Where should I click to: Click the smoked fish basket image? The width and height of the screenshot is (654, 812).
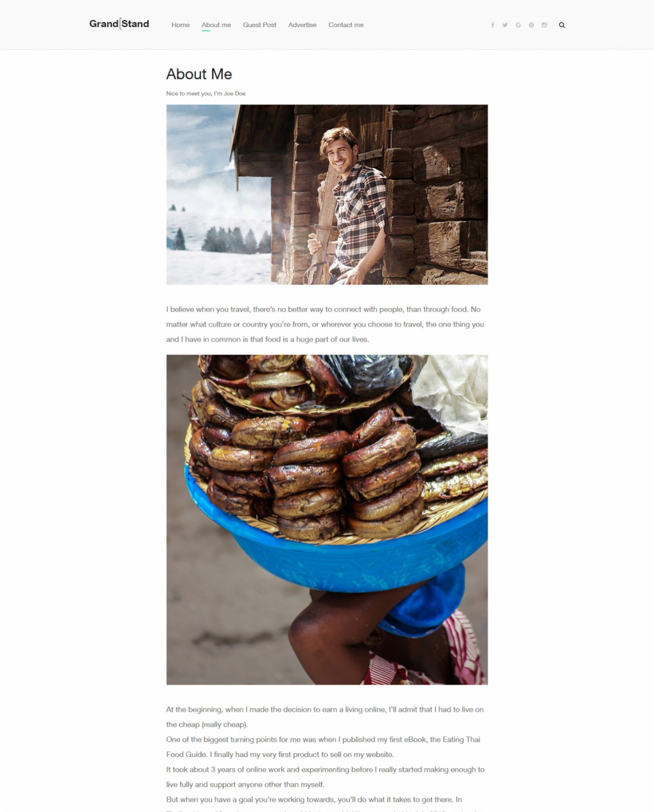click(x=327, y=520)
